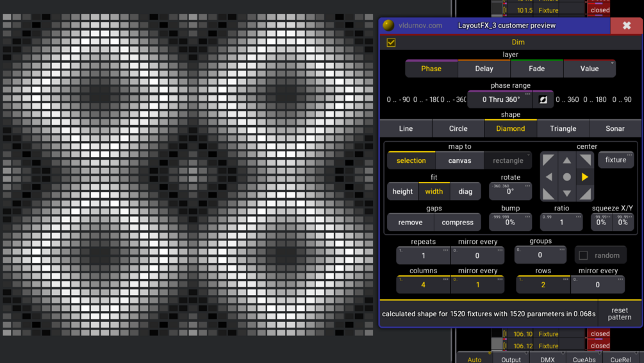644x363 pixels.
Task: Switch to the Delay layer tab
Action: click(x=484, y=69)
